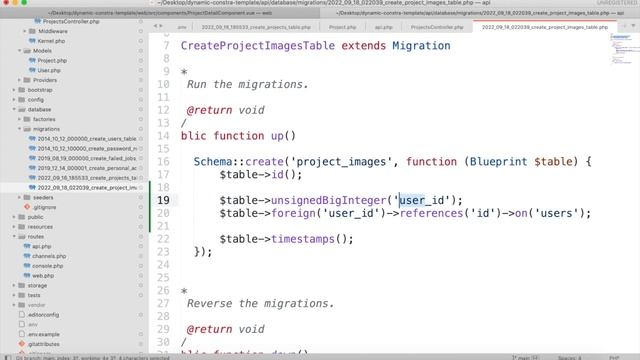Switch to the Project.php tab
The height and width of the screenshot is (360, 640).
click(342, 27)
